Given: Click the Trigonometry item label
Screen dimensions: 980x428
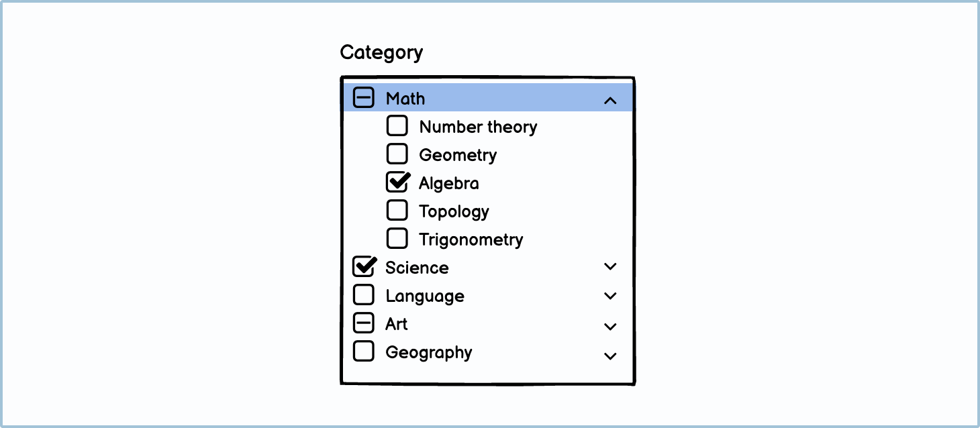Looking at the screenshot, I should point(471,239).
